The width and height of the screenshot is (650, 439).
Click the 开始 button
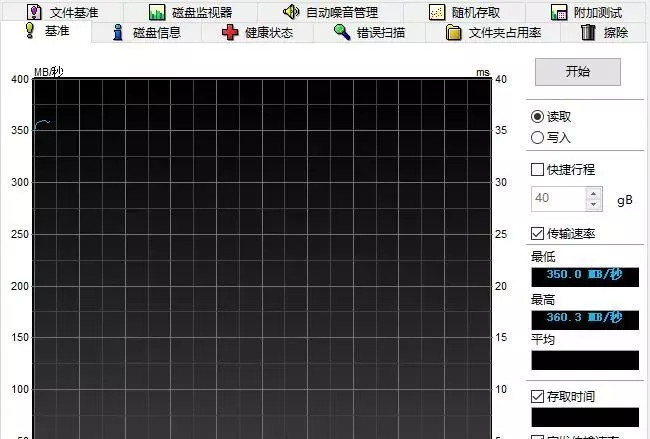[x=578, y=72]
